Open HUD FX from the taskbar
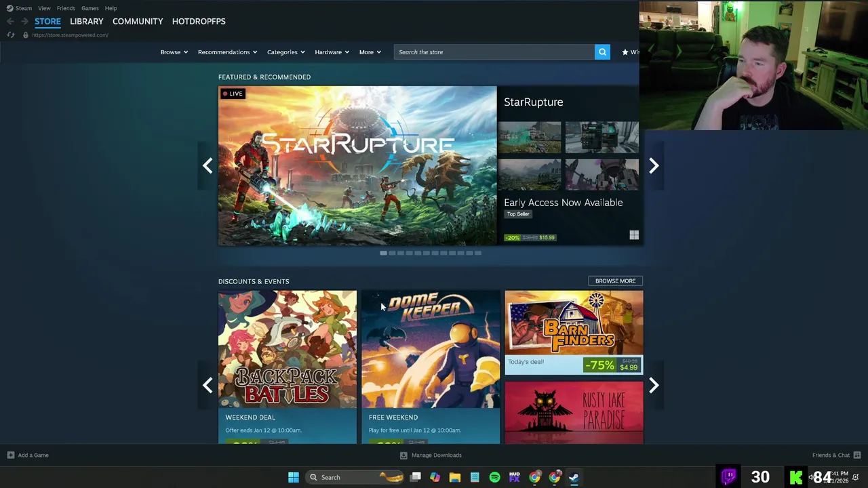This screenshot has height=488, width=868. click(x=515, y=477)
